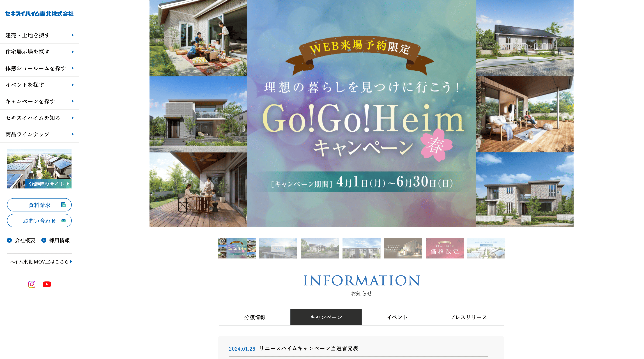
Task: Select the fourth slide thumbnail with Premium house
Action: [361, 248]
